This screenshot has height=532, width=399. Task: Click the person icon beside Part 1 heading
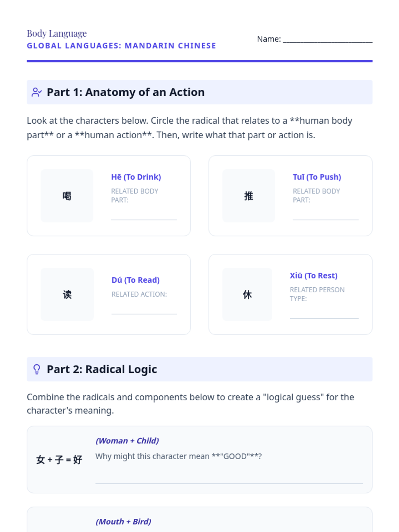pos(37,92)
